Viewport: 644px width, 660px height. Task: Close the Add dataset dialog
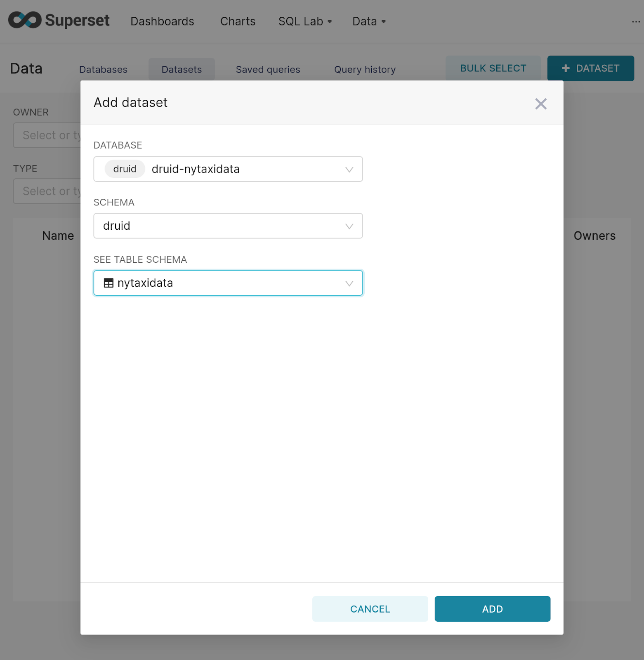pyautogui.click(x=540, y=104)
